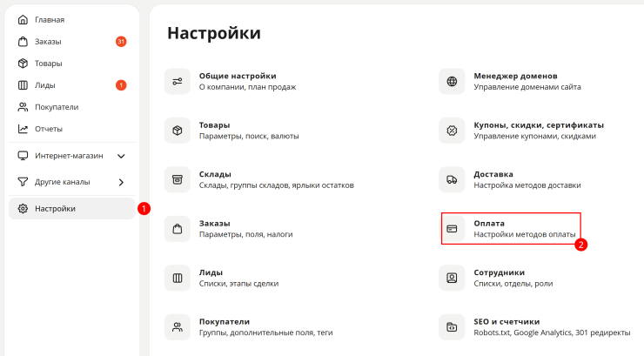
Task: Open Заказы in the sidebar menu
Action: tap(48, 42)
